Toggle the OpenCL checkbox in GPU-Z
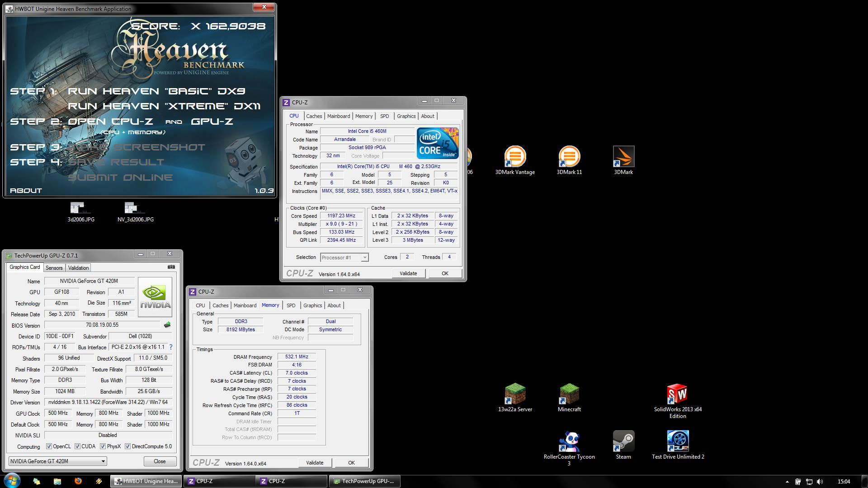868x488 pixels. pos(49,446)
